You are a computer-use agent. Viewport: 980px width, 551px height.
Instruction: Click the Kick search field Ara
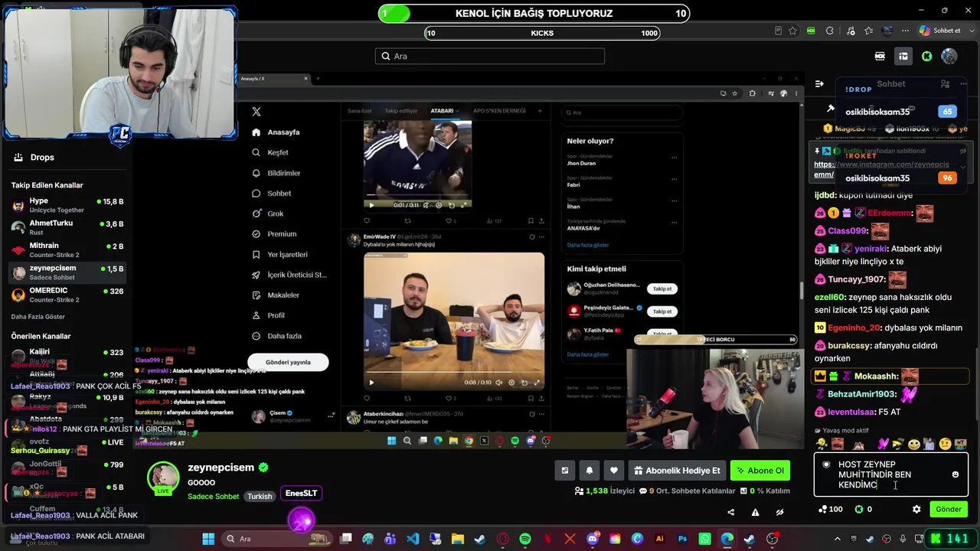click(x=490, y=56)
